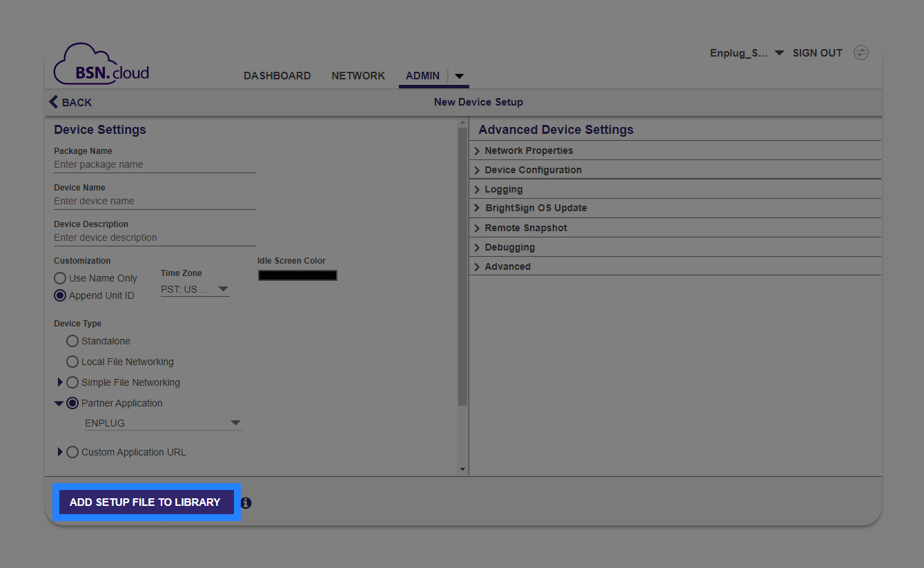Select the Use Name Only radio button
924x568 pixels.
pyautogui.click(x=59, y=278)
